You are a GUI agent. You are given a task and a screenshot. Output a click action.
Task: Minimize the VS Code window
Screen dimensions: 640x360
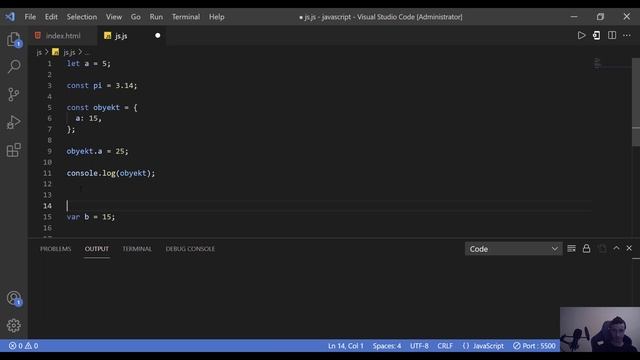click(574, 17)
